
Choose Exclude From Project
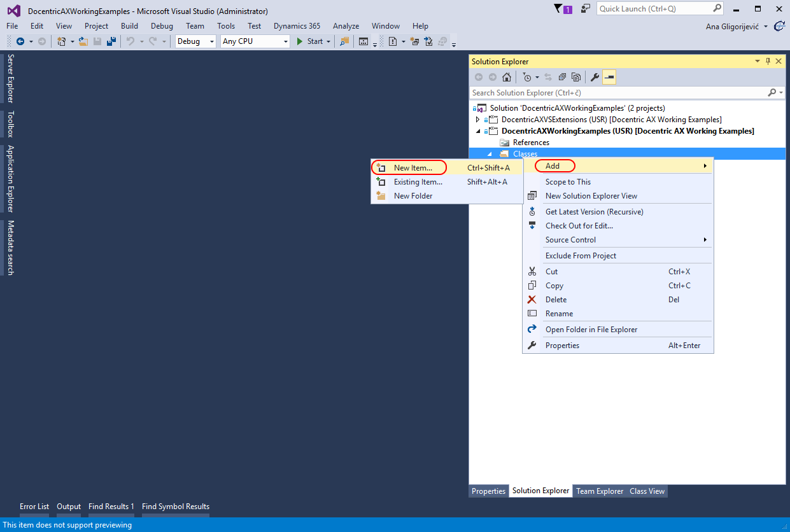click(617, 256)
